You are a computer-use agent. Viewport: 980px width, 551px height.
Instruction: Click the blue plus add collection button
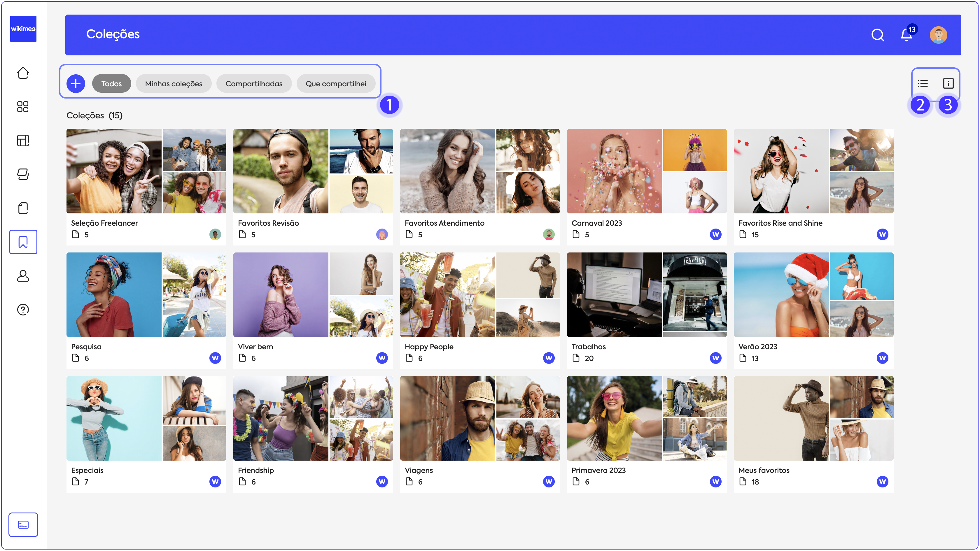[x=76, y=83]
